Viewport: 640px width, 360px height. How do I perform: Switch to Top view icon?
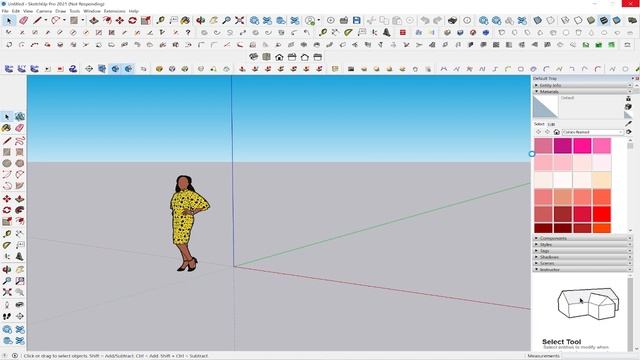click(266, 57)
